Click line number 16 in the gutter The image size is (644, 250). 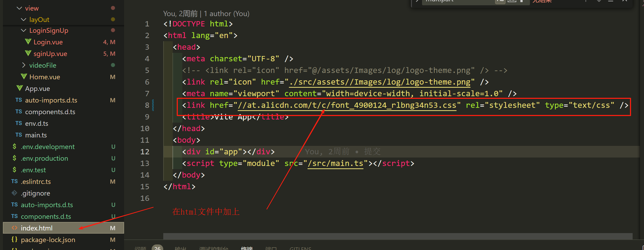coord(145,198)
